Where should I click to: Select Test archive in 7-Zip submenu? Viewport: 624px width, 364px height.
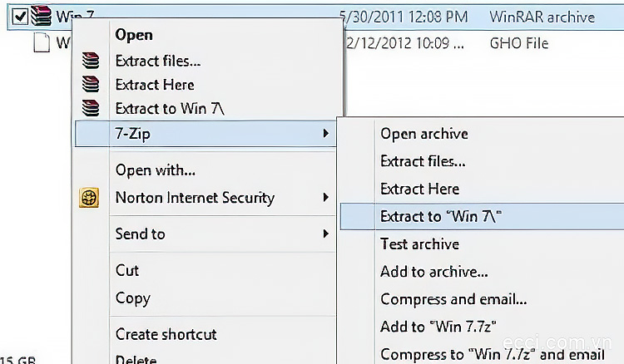420,243
